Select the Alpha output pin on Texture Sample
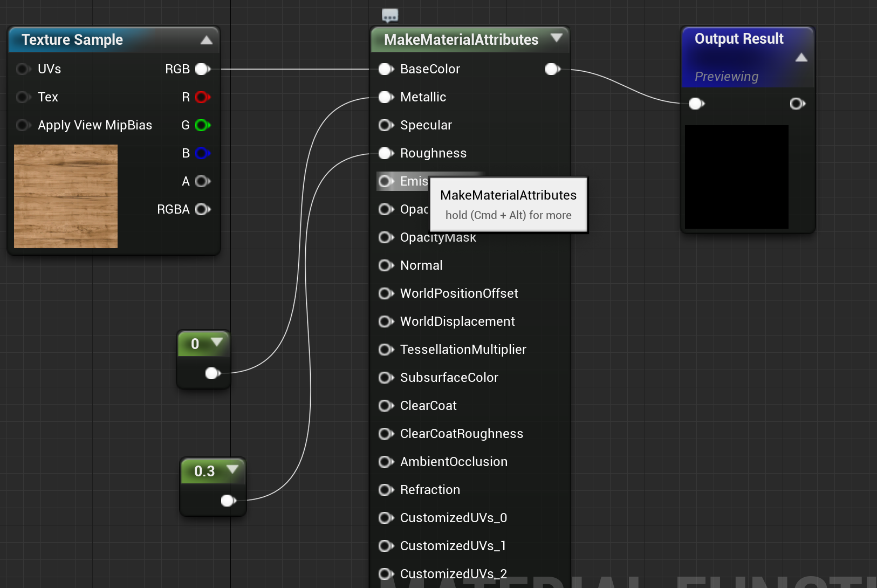The width and height of the screenshot is (877, 588). tap(202, 181)
